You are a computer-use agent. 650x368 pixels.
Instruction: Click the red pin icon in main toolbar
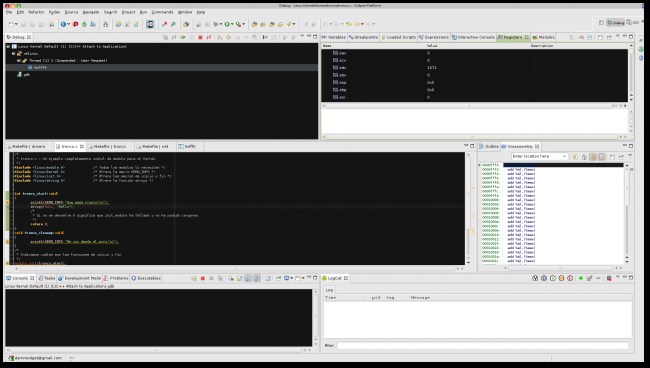pos(165,24)
